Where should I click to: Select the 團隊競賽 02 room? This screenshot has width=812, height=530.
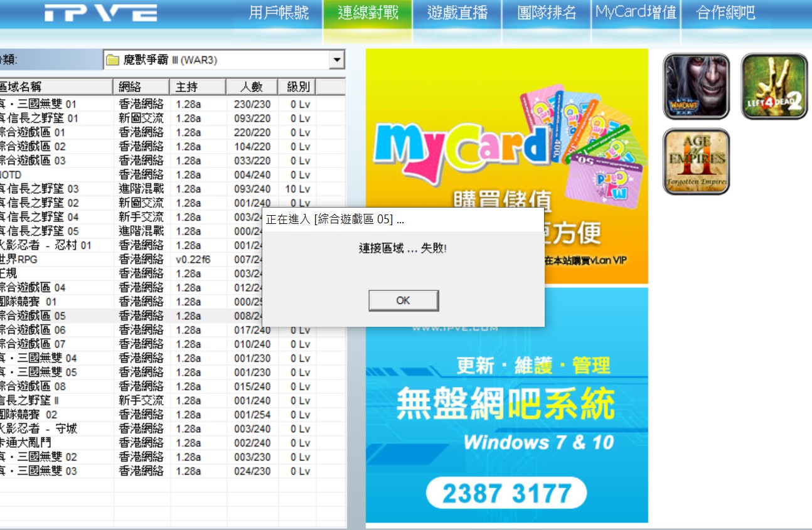click(x=173, y=415)
